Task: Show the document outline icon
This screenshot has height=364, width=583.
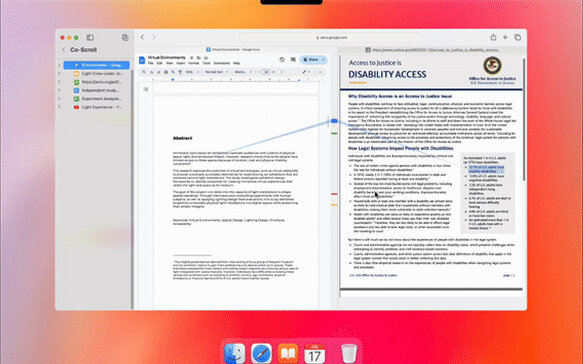Action: [x=146, y=89]
